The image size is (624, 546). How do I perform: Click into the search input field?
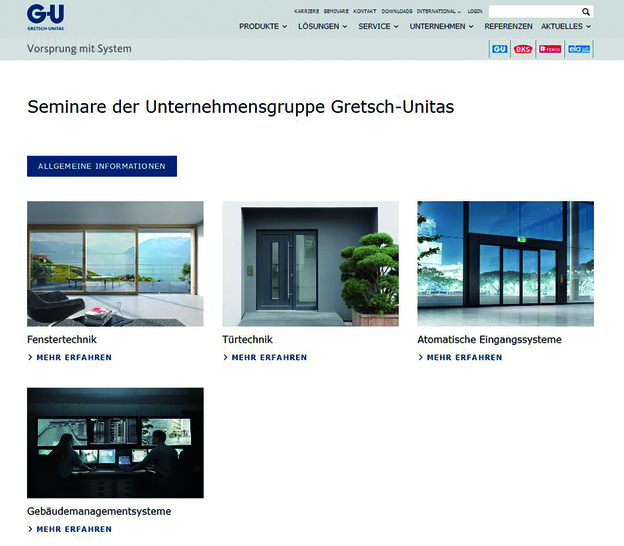533,12
